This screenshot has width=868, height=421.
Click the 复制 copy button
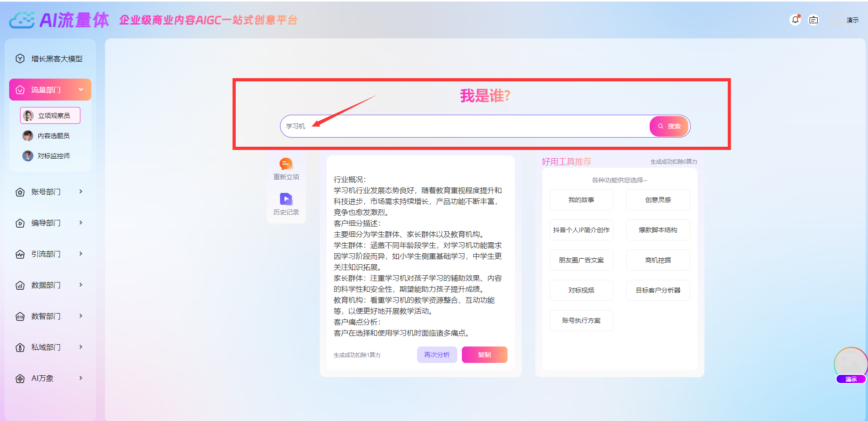pos(484,354)
